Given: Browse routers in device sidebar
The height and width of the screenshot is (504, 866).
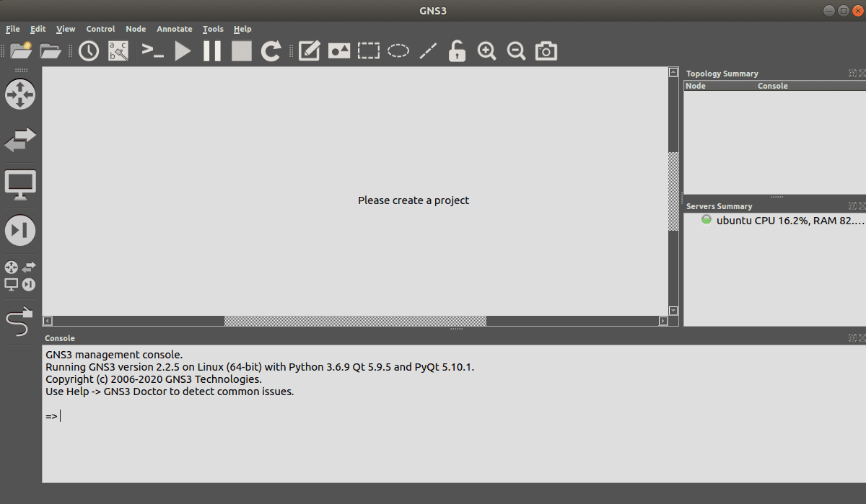Looking at the screenshot, I should [x=20, y=94].
